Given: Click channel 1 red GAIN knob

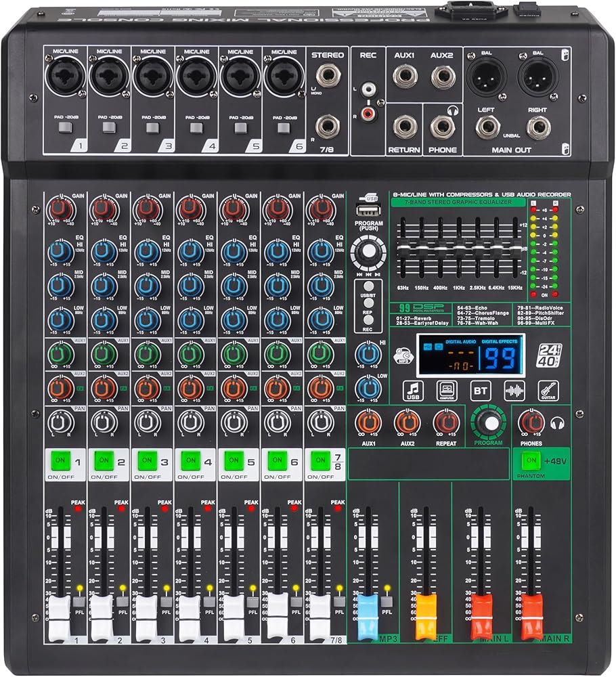Looking at the screenshot, I should tap(61, 208).
